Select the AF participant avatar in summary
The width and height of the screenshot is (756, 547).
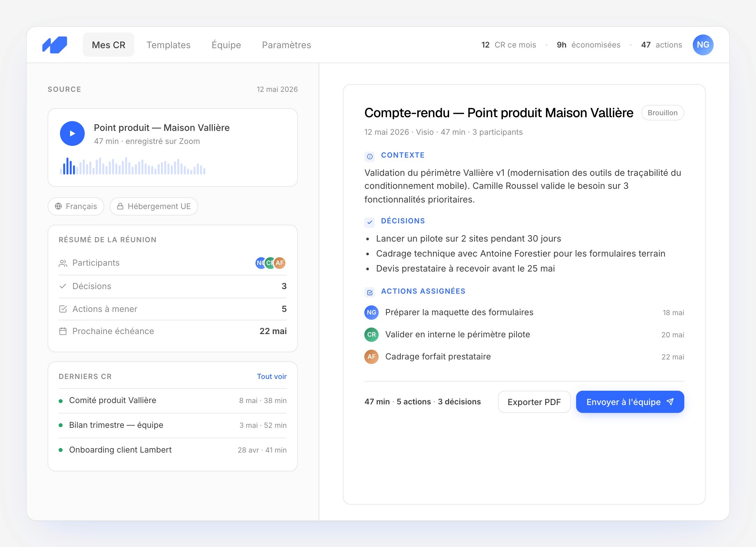click(x=280, y=263)
